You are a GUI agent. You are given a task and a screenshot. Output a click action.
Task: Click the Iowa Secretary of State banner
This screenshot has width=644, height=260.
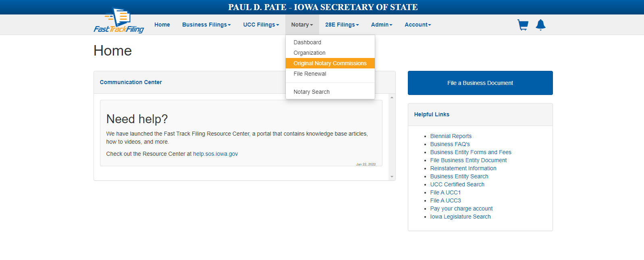point(323,7)
